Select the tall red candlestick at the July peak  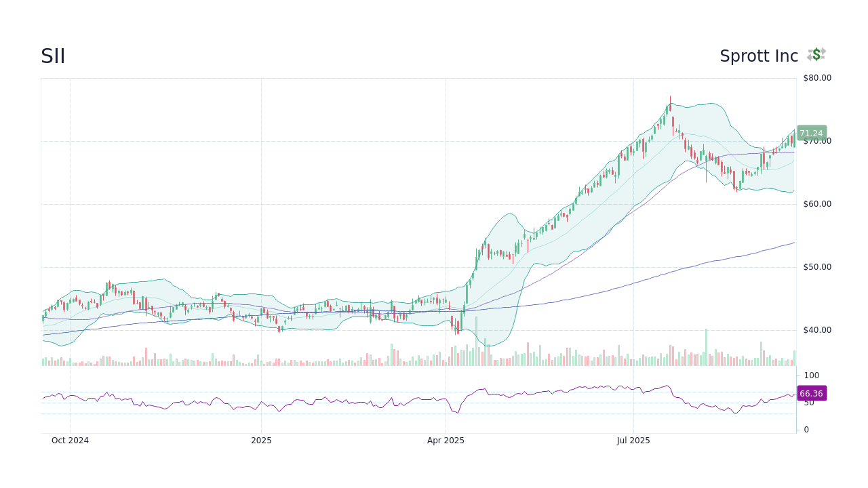(670, 107)
